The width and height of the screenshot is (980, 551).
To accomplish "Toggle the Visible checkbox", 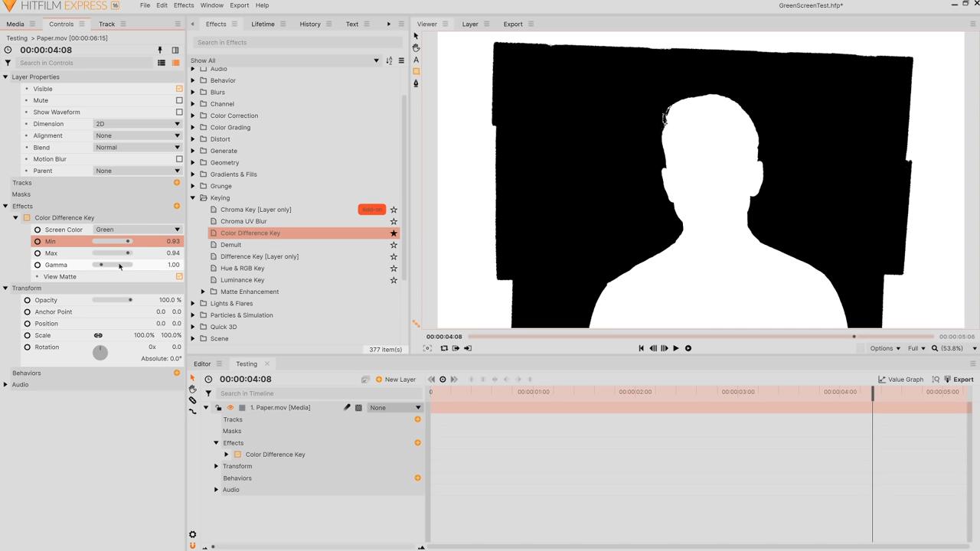I will [x=179, y=89].
